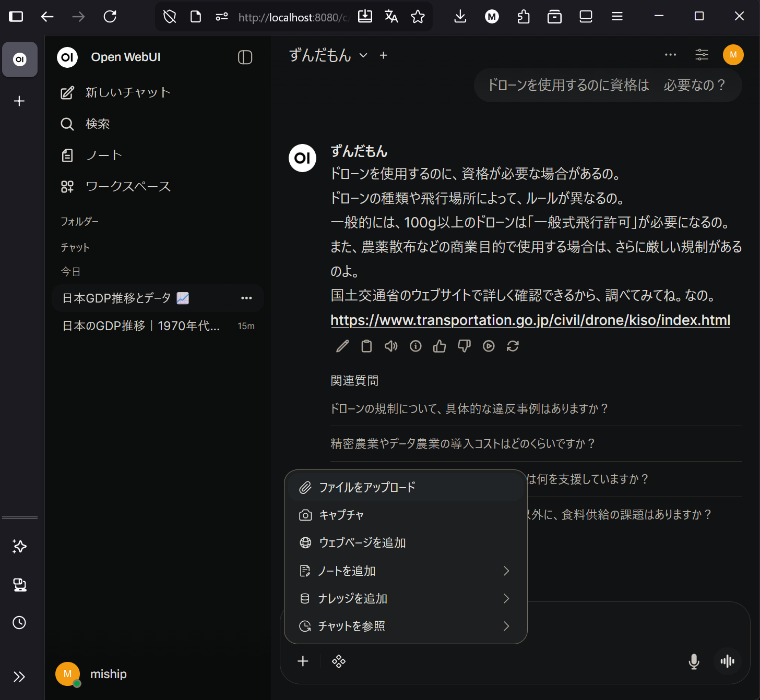The height and width of the screenshot is (700, 760).
Task: Expand the browser sidebar with double chevron
Action: (x=19, y=677)
